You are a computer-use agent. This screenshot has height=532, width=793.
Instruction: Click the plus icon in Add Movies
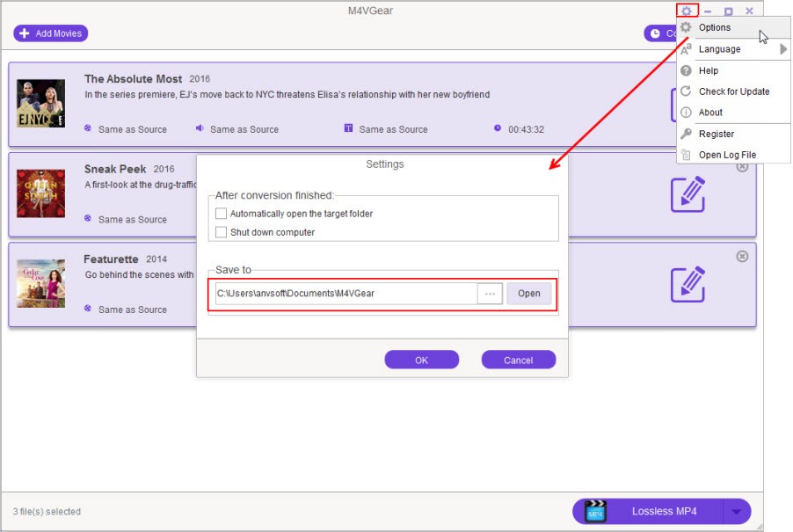[25, 33]
